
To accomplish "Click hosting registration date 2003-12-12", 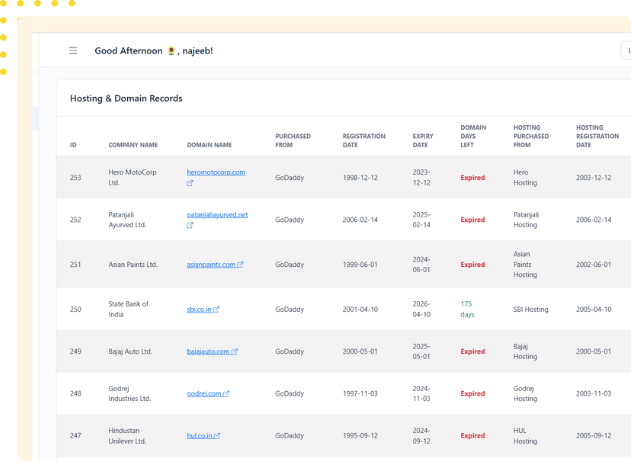I will 594,177.
